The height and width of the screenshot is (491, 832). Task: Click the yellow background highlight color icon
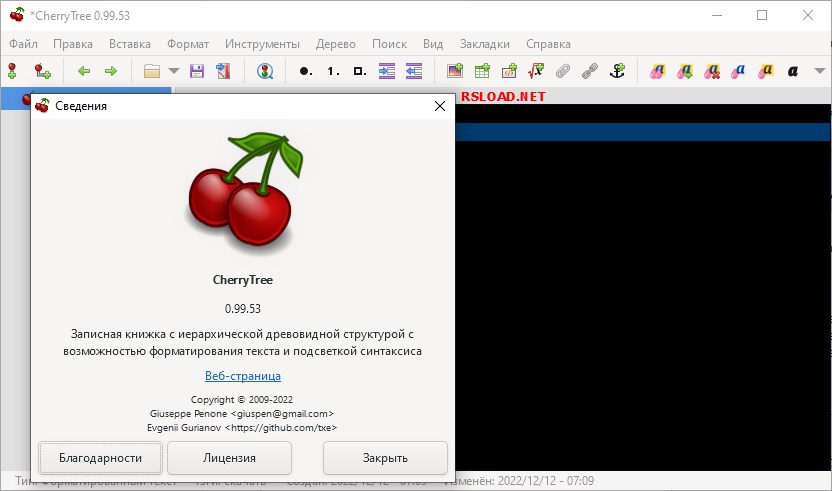[x=766, y=71]
